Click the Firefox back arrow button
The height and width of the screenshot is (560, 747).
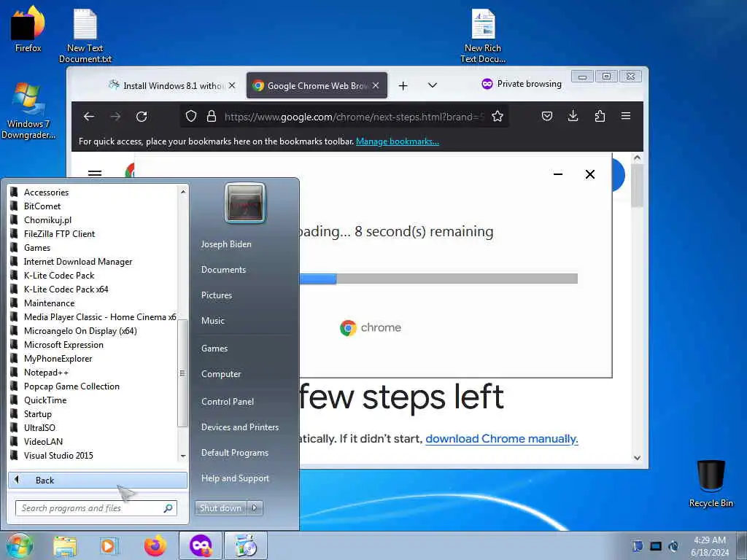88,117
